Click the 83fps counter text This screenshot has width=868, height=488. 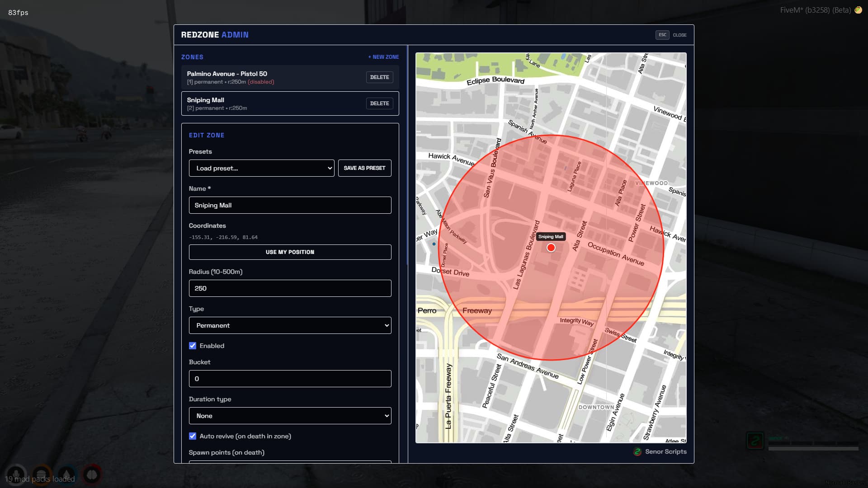(x=18, y=13)
